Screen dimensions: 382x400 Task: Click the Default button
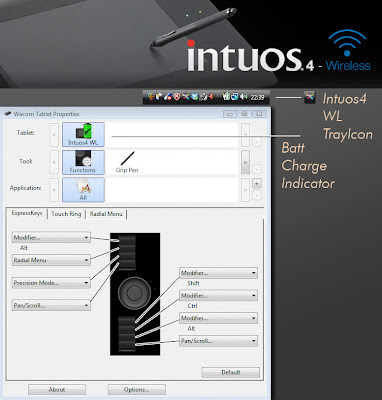(231, 372)
